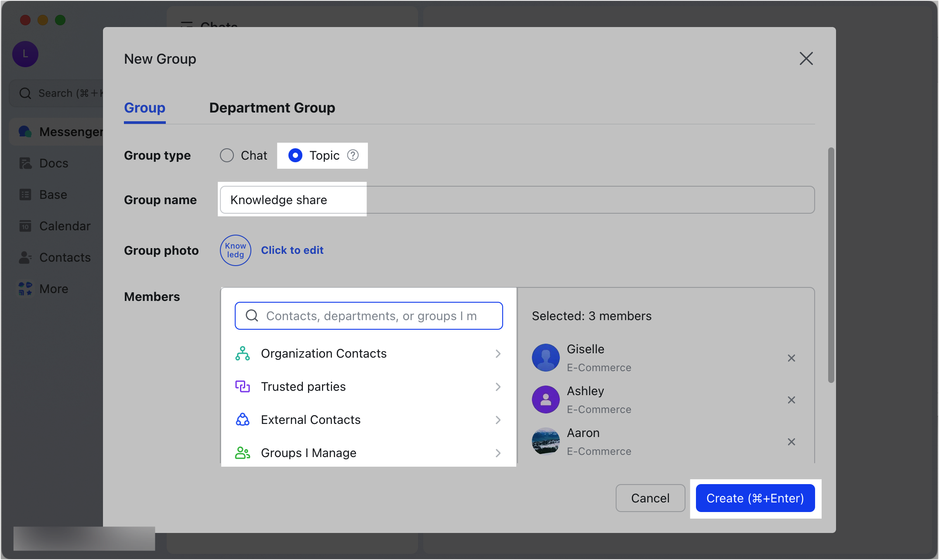Click the Create group button
This screenshot has width=939, height=560.
pos(755,498)
